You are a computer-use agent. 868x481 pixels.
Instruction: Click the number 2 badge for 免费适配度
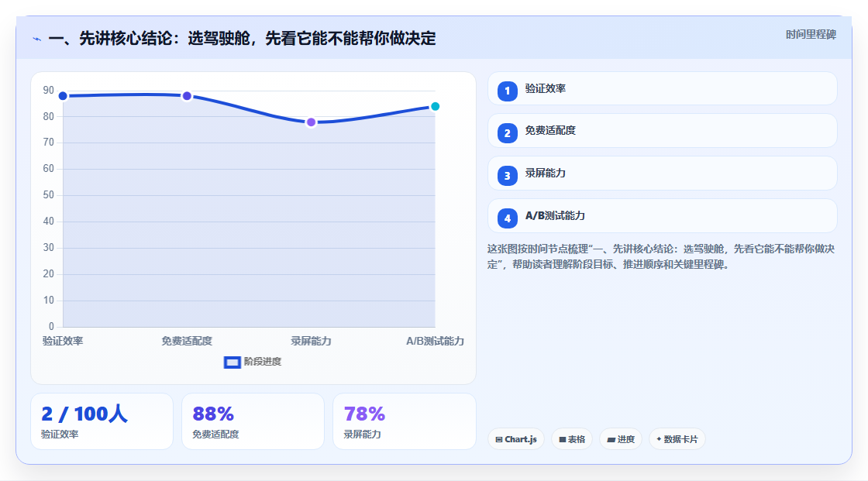507,133
